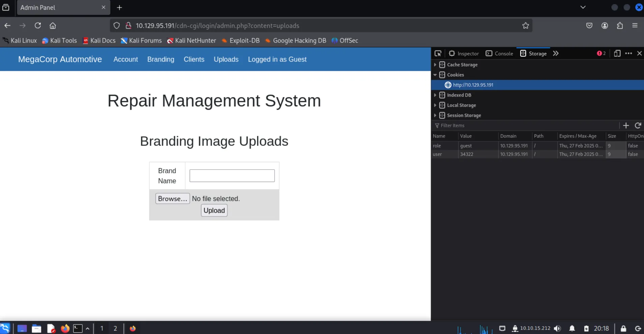Screen dimensions: 644x334
Task: Launch file manager from taskbar
Action: point(36,328)
